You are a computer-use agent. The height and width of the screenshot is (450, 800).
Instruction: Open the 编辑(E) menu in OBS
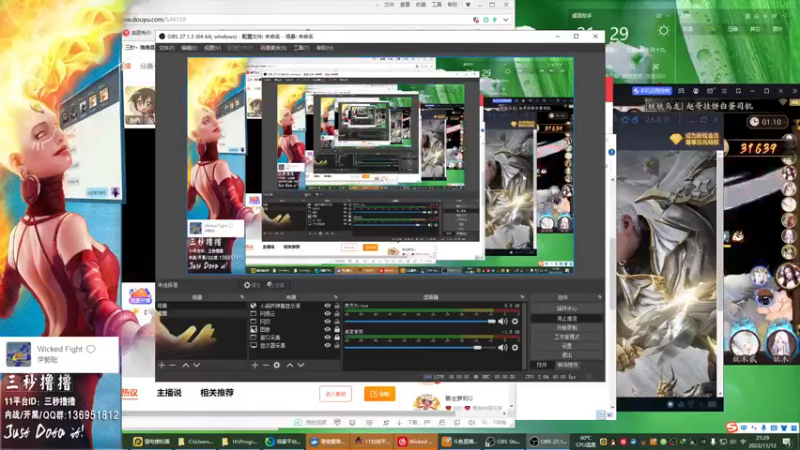point(189,48)
